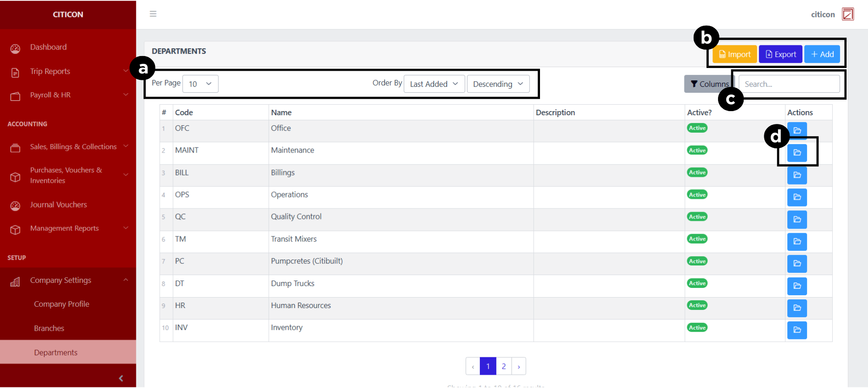
Task: Change the Descending sort direction dropdown
Action: point(498,84)
